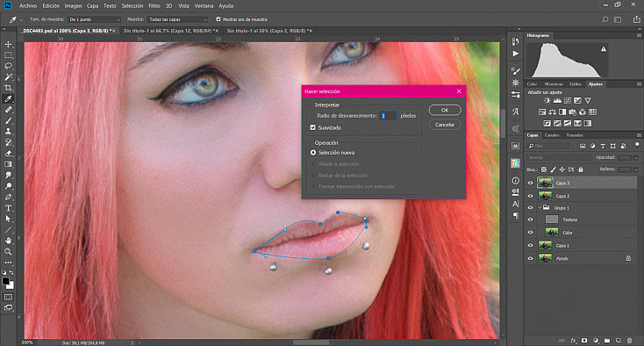Toggle Mostrar aro de muestra checkbox
This screenshot has height=346, width=644.
pyautogui.click(x=218, y=19)
